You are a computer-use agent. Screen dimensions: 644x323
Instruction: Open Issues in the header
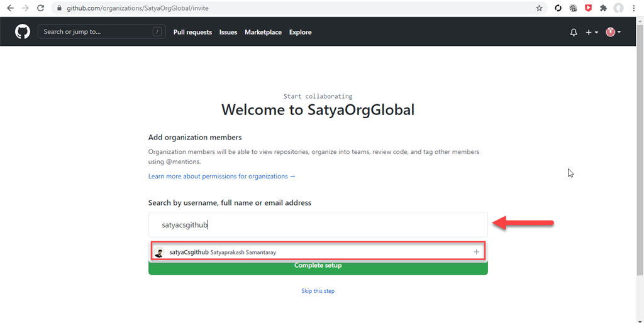(x=228, y=32)
